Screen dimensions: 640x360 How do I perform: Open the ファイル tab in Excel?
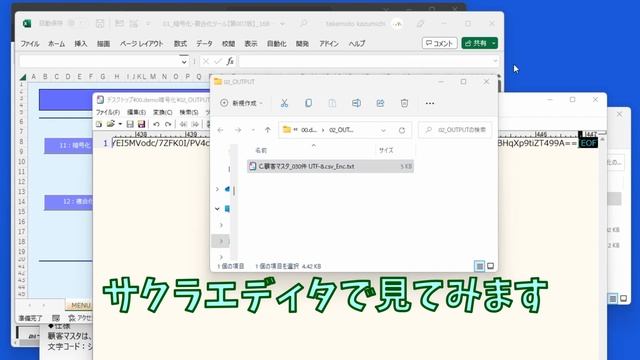(x=30, y=44)
